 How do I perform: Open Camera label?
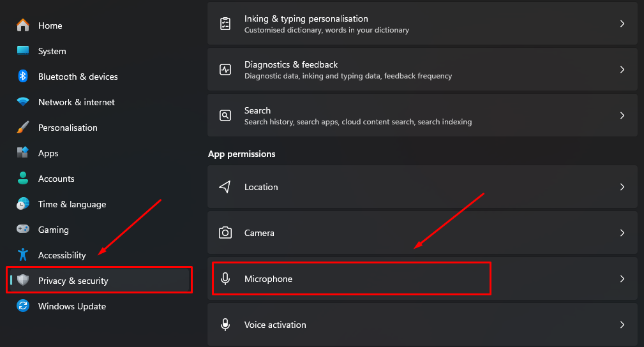259,233
